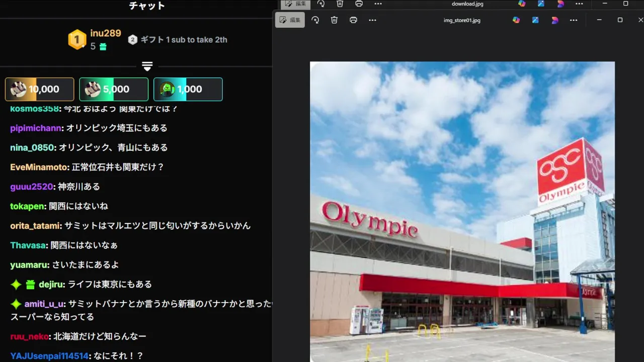Screen dimensions: 644x362
Task: Open chat user guuu2520
Action: pyautogui.click(x=31, y=187)
